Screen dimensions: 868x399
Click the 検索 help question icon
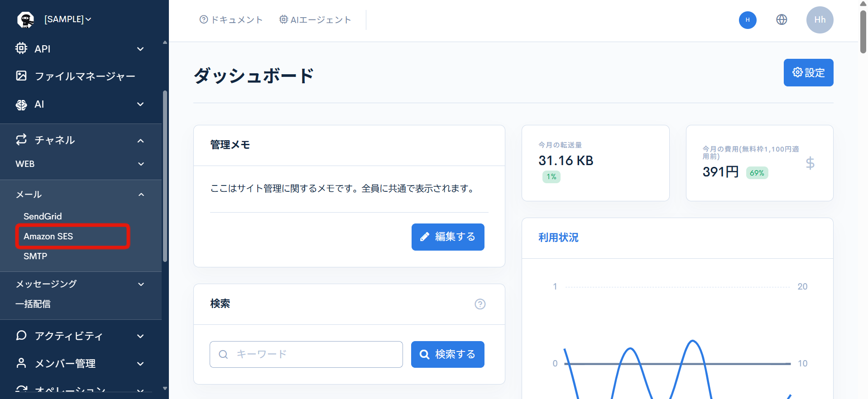click(480, 304)
